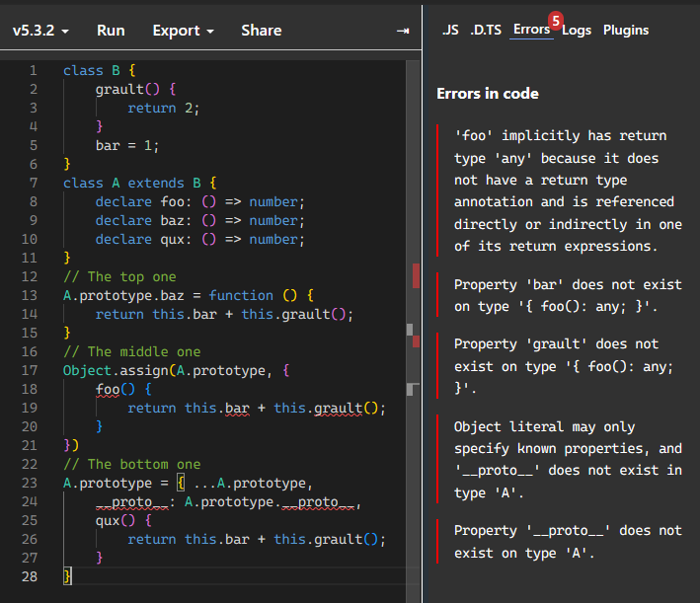Click the squiggly-underlined foo on line 17

108,389
